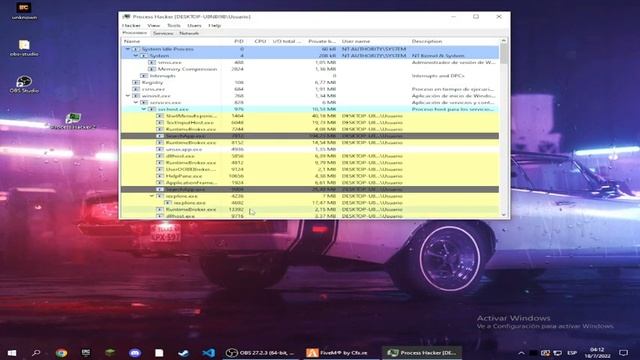The height and width of the screenshot is (360, 640).
Task: Select SearchApp.exe using 198 MB
Action: (x=310, y=136)
